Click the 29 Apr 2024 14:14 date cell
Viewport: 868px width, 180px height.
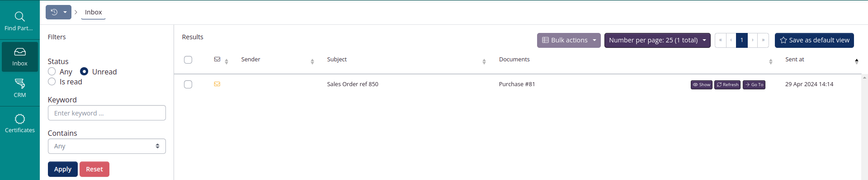809,84
